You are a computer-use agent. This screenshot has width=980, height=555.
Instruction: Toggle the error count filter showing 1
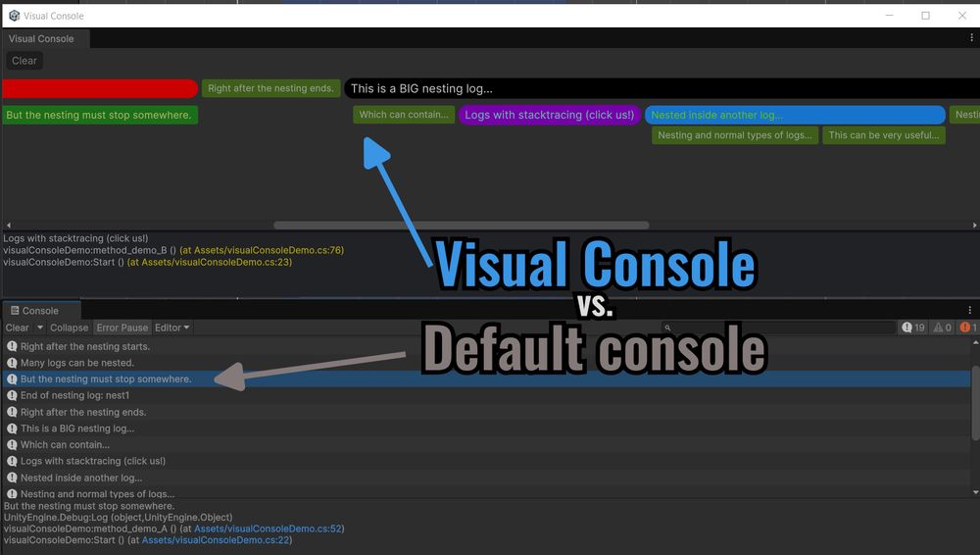click(968, 328)
